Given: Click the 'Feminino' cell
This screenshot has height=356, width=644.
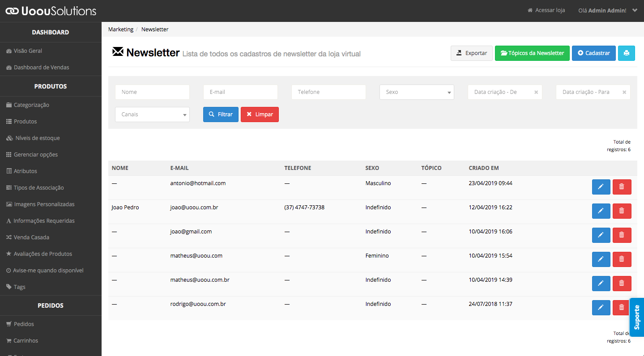Looking at the screenshot, I should 377,256.
